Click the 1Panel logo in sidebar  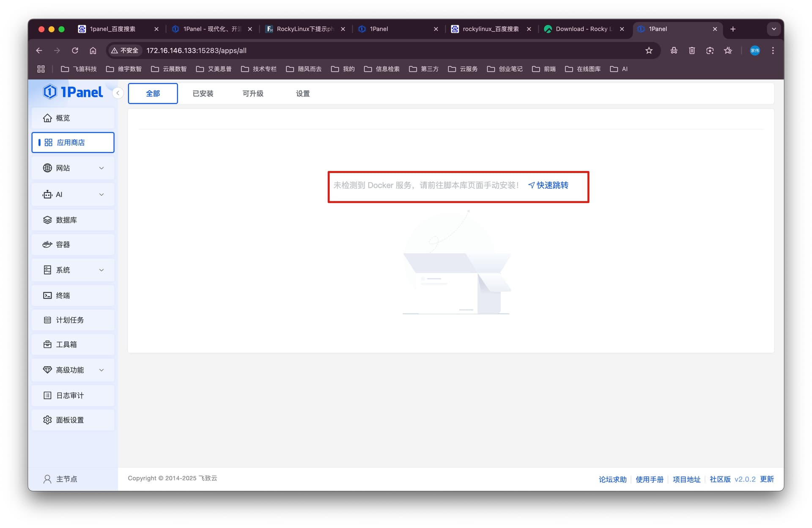click(73, 92)
